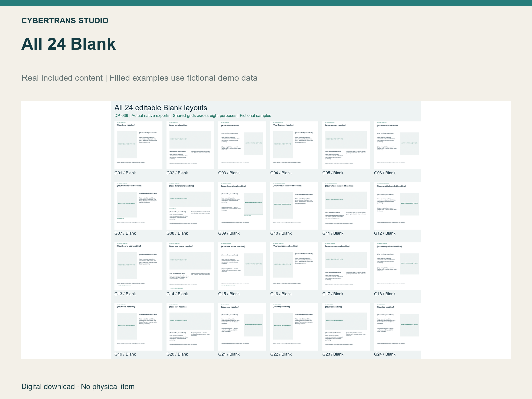Image resolution: width=532 pixels, height=399 pixels.
Task: Select the G11 / Blank layout thumbnail
Action: 346,206
